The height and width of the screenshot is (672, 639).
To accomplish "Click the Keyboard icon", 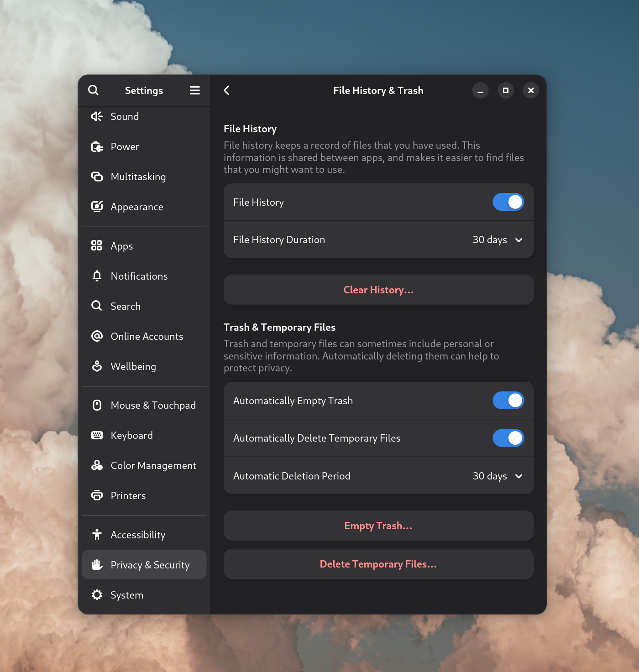I will click(x=97, y=435).
